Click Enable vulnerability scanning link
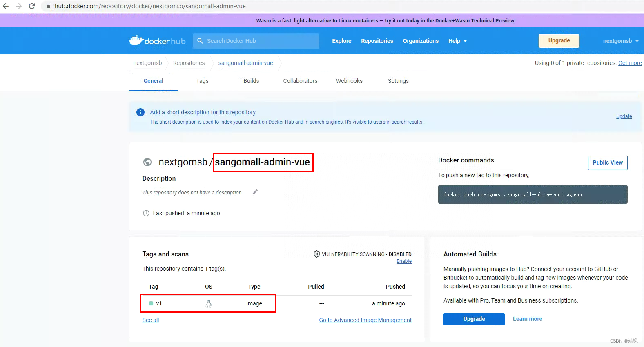The width and height of the screenshot is (644, 347). coord(404,261)
